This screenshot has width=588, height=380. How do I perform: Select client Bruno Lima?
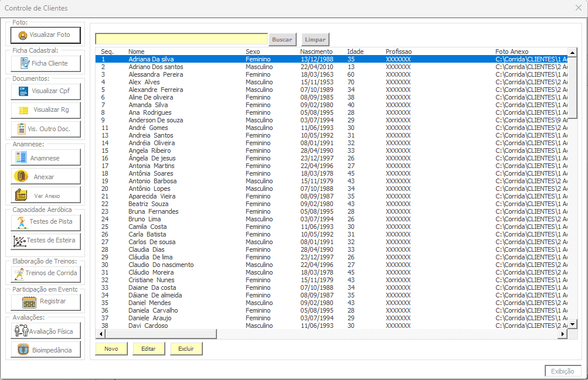point(331,219)
